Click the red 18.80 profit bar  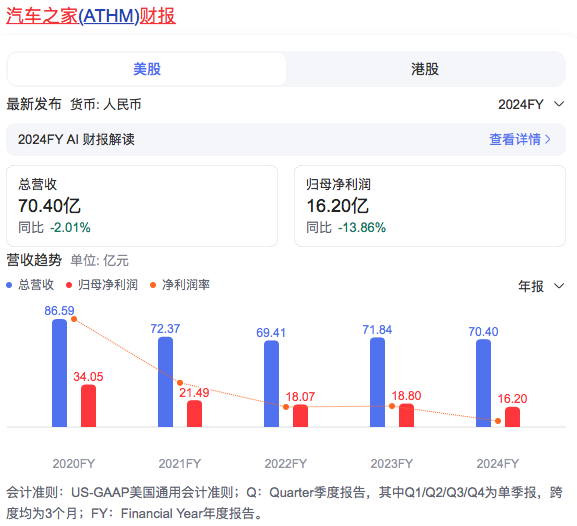(x=406, y=415)
